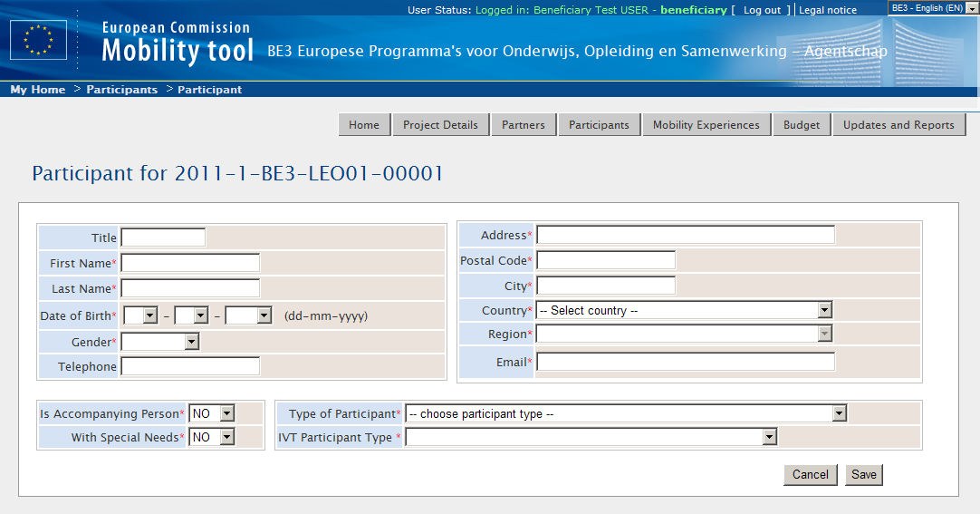Go to the Participants tab
The image size is (980, 514).
[x=599, y=124]
